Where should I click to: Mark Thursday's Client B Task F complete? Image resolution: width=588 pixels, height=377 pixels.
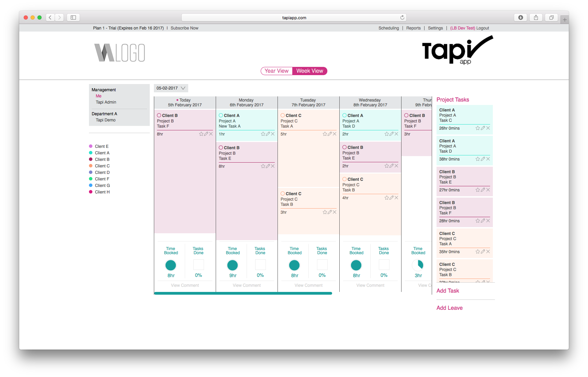(x=406, y=115)
